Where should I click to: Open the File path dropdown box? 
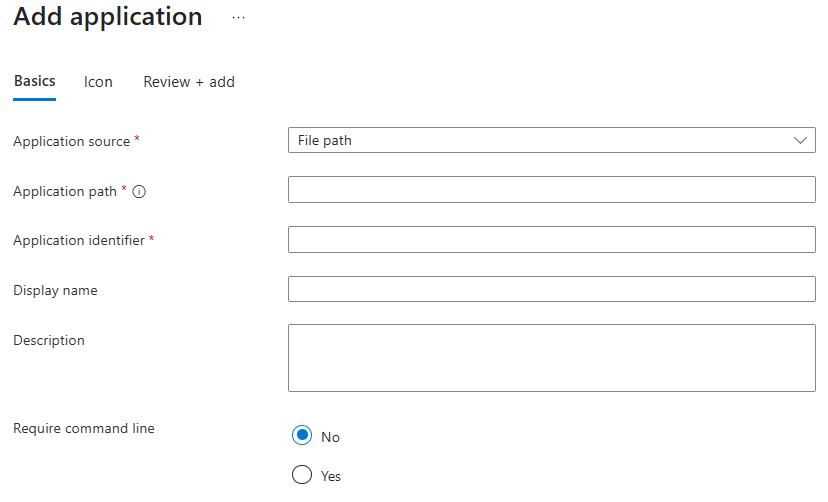tap(552, 140)
